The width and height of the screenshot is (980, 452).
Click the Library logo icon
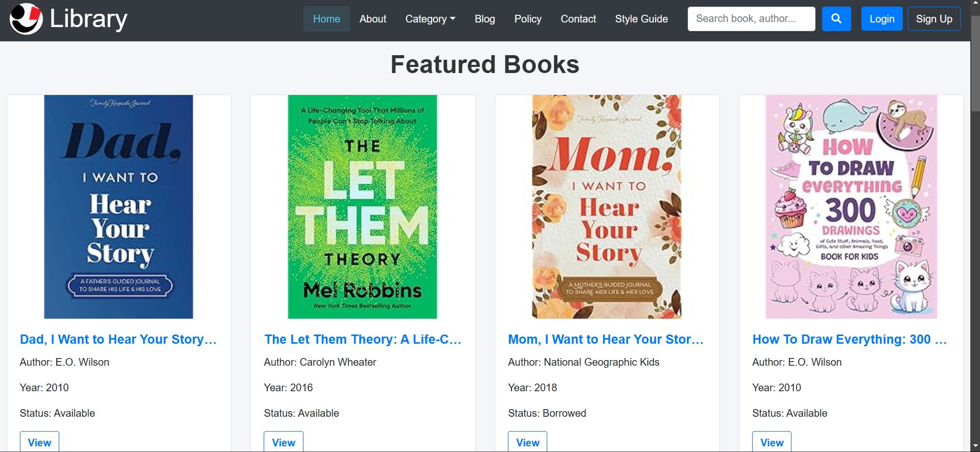point(26,19)
